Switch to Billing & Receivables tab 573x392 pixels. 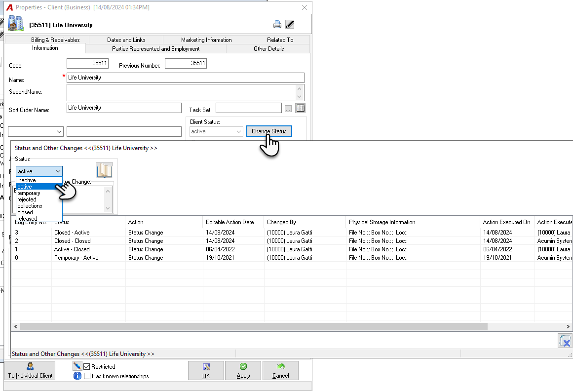click(55, 40)
